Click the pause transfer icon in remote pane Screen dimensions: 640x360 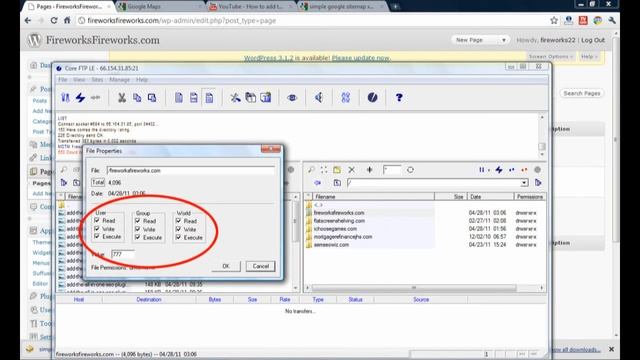coord(482,170)
